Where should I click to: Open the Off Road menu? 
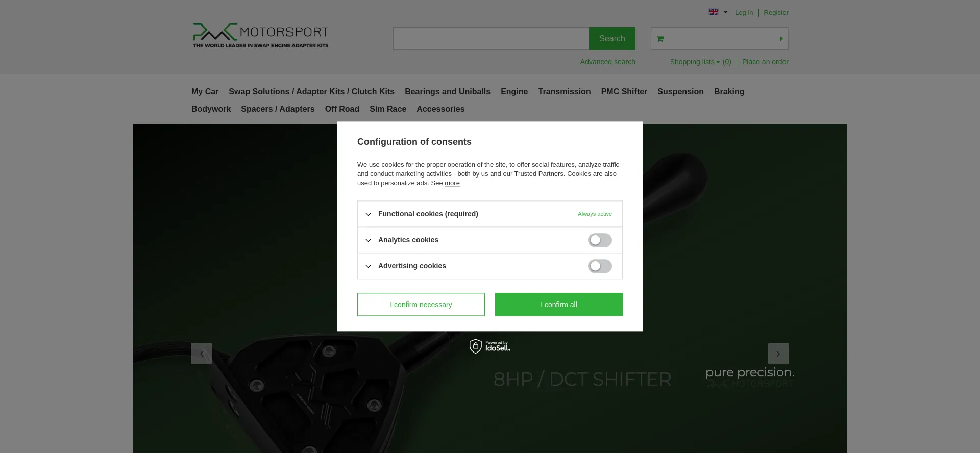pyautogui.click(x=342, y=109)
